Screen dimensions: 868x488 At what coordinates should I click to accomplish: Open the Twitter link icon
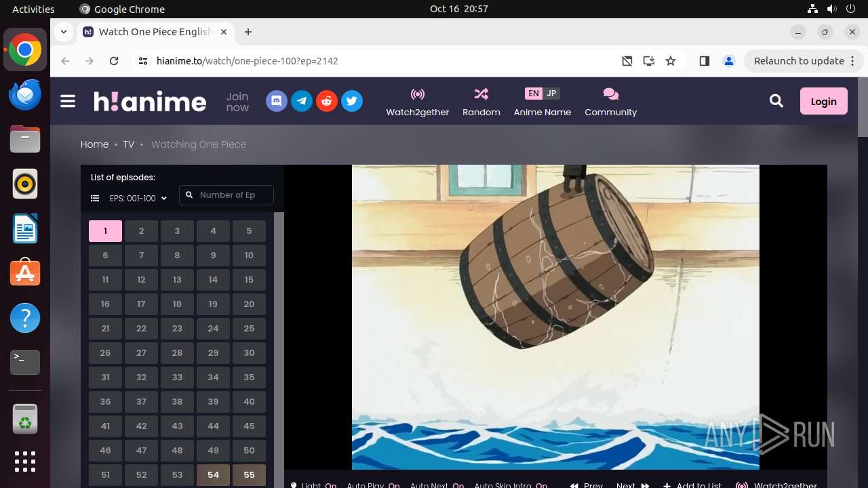click(x=351, y=102)
